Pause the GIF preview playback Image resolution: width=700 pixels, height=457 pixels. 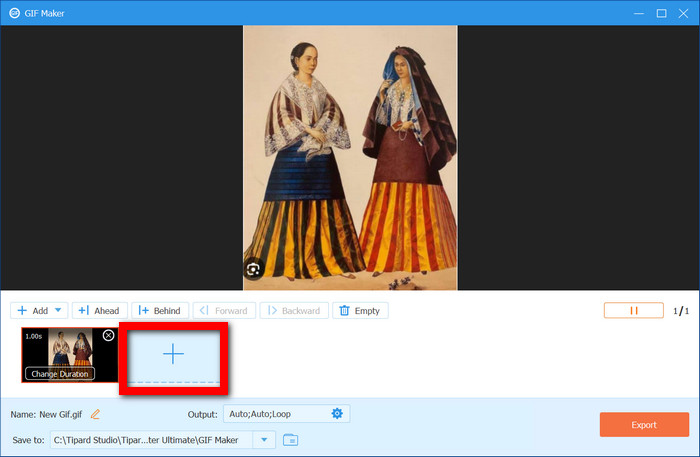pos(633,311)
